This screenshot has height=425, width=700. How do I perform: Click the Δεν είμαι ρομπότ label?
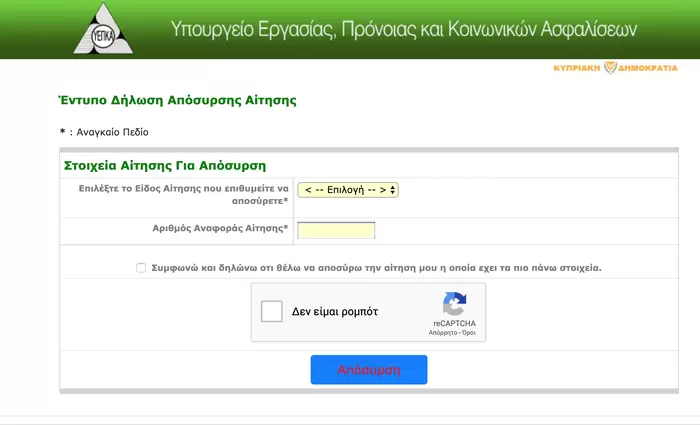pyautogui.click(x=335, y=312)
